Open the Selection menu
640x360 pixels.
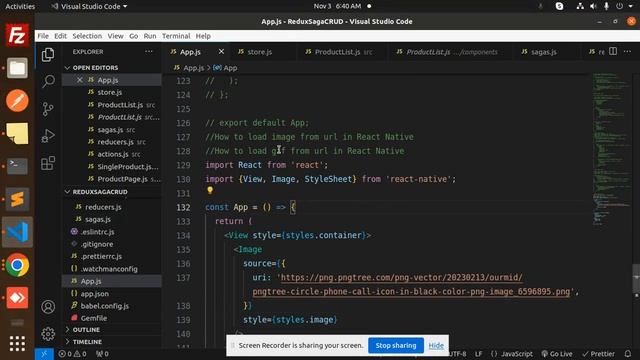(87, 36)
